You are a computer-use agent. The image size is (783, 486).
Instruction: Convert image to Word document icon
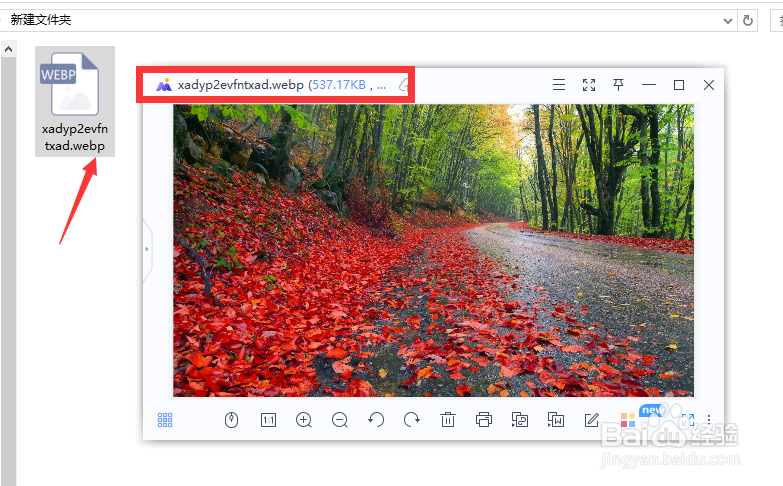coord(556,420)
